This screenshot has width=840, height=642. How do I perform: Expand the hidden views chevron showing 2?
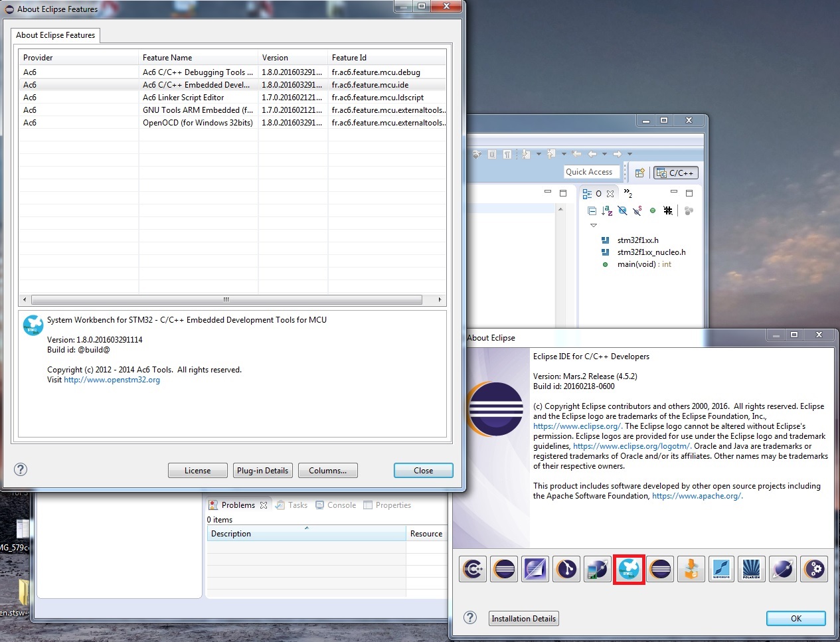628,193
